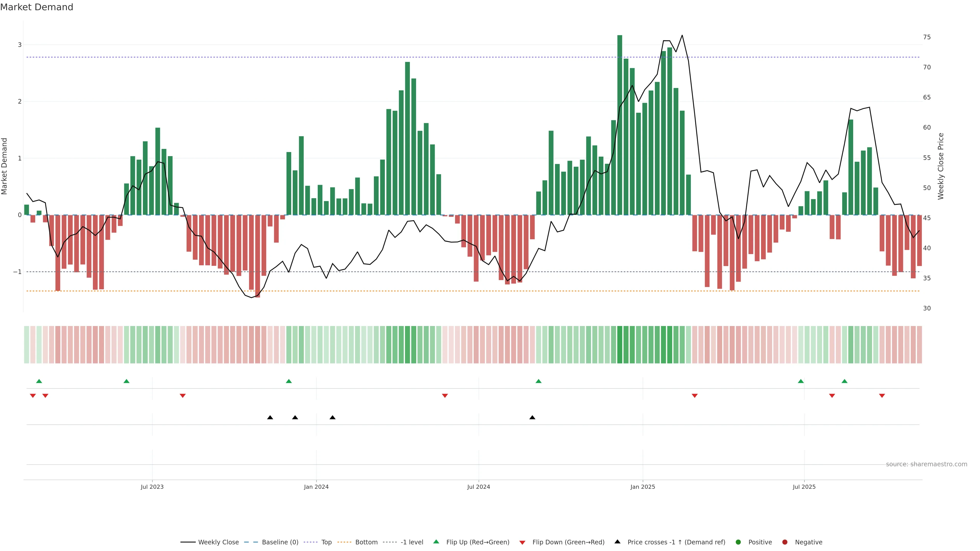This screenshot has height=551, width=980.
Task: Click the rightmost black price-cross triangle
Action: pos(532,418)
